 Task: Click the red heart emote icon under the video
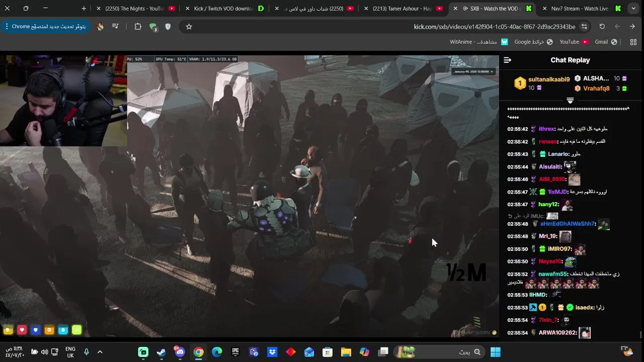22,330
